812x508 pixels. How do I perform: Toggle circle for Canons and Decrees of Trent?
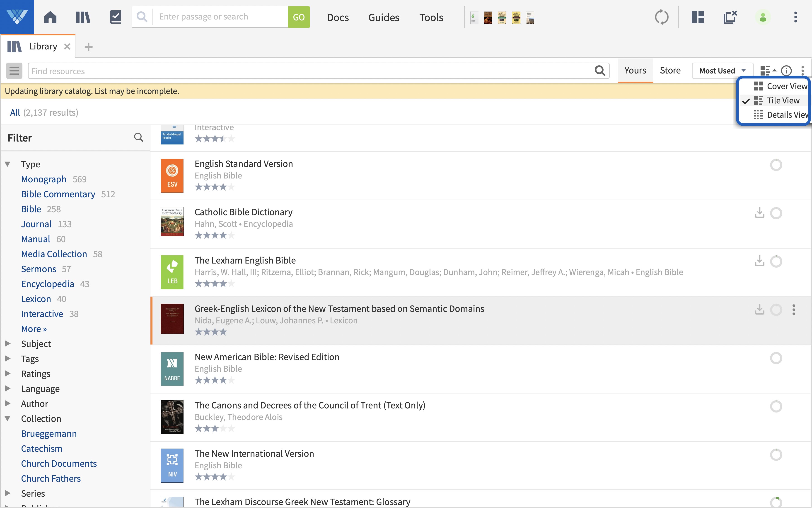776,407
